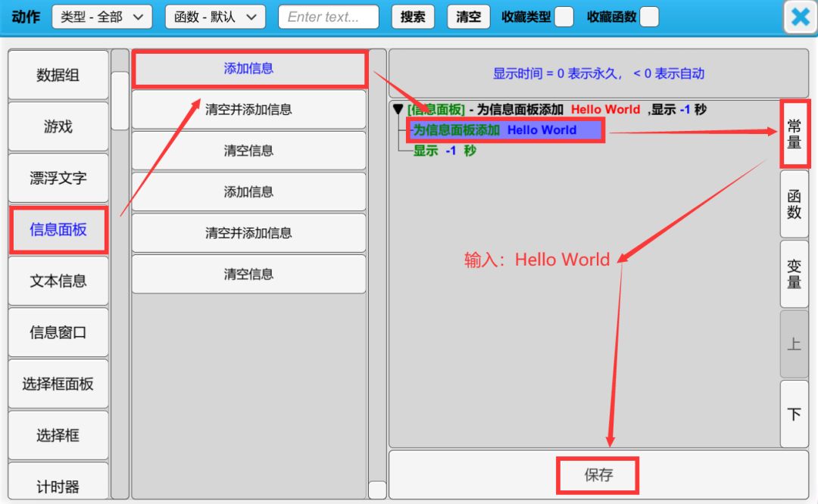Click the 下 move-down button

coord(794,414)
